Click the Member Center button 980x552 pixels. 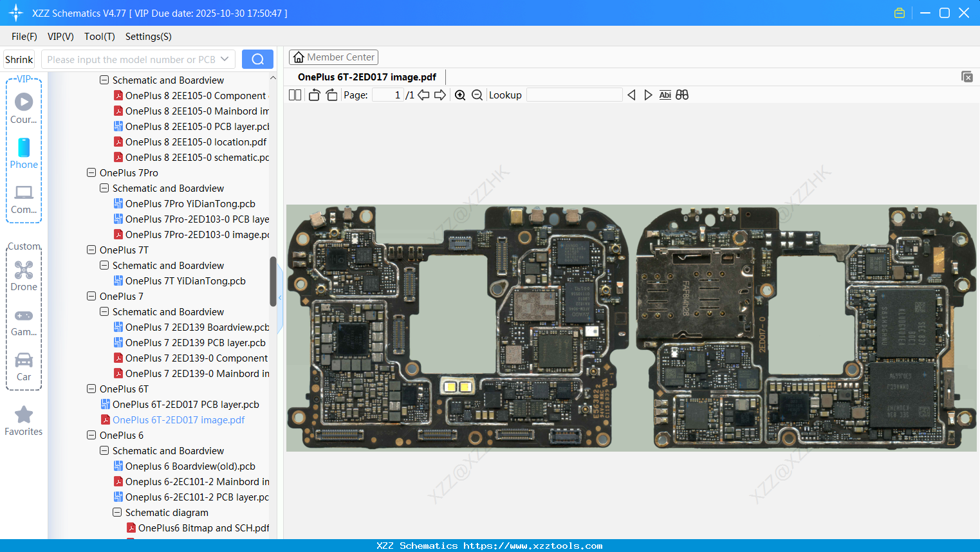333,57
